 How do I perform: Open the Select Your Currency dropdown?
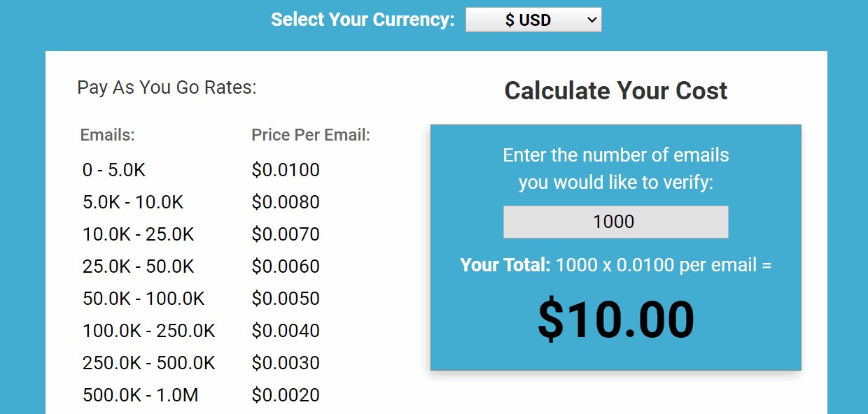tap(533, 20)
